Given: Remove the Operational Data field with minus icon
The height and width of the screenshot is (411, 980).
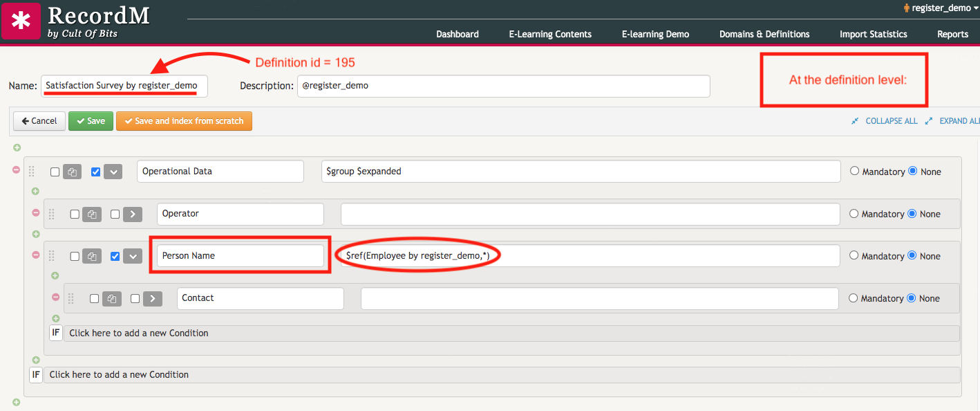Looking at the screenshot, I should click(17, 170).
